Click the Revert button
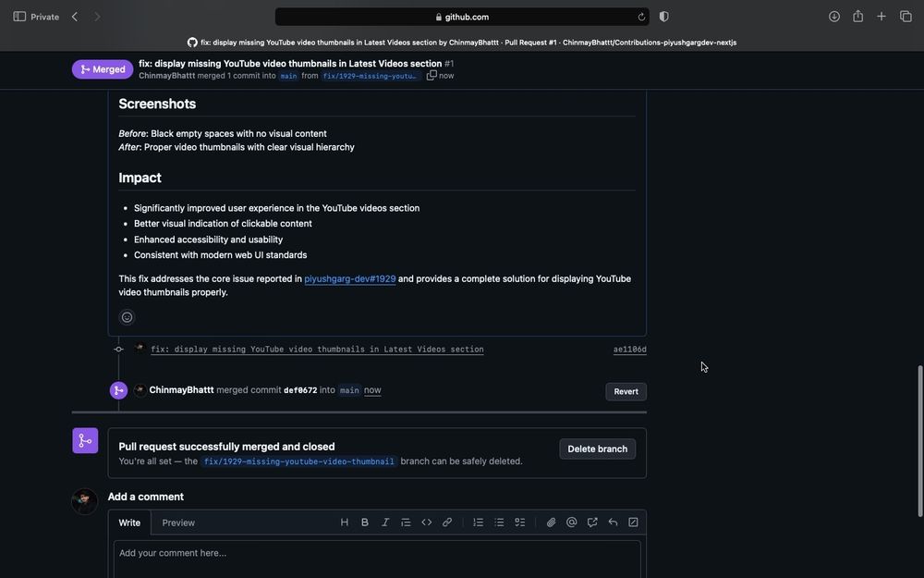Screen dimensions: 924x578 point(626,391)
